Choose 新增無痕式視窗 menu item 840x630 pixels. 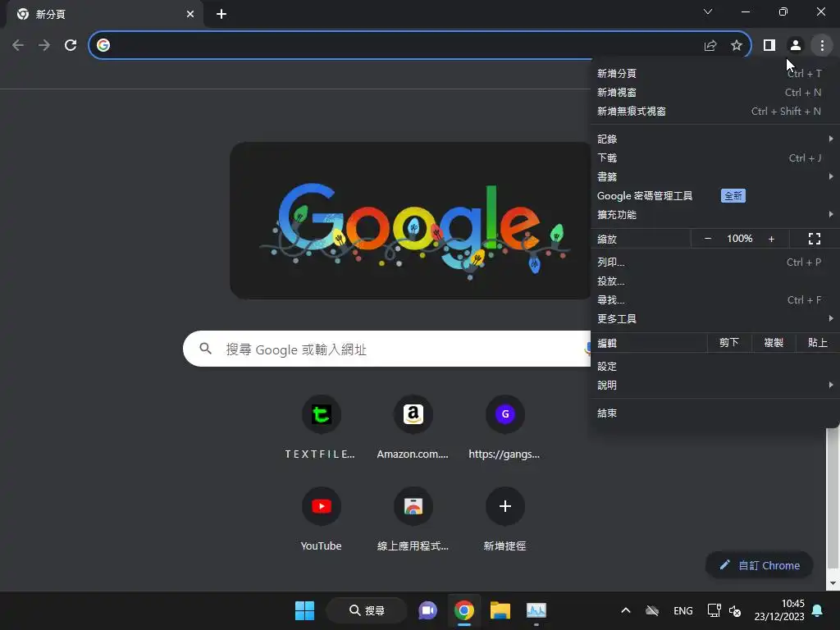[714, 111]
